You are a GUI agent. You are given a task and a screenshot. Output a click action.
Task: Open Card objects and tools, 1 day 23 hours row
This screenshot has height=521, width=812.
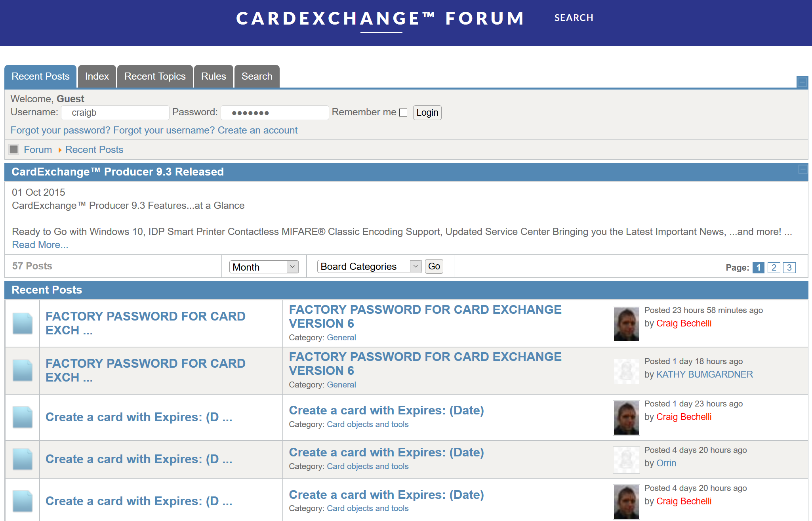pyautogui.click(x=368, y=424)
